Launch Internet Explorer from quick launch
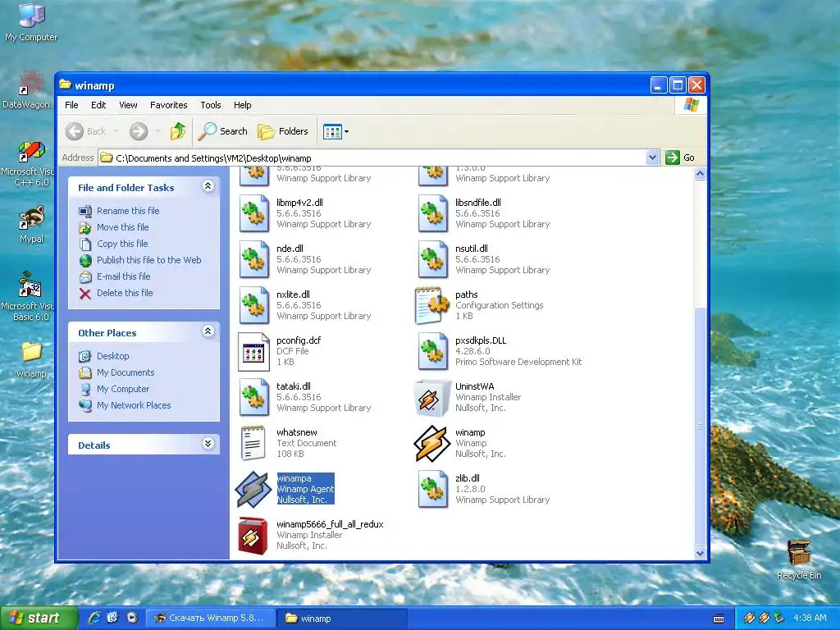 (x=94, y=618)
